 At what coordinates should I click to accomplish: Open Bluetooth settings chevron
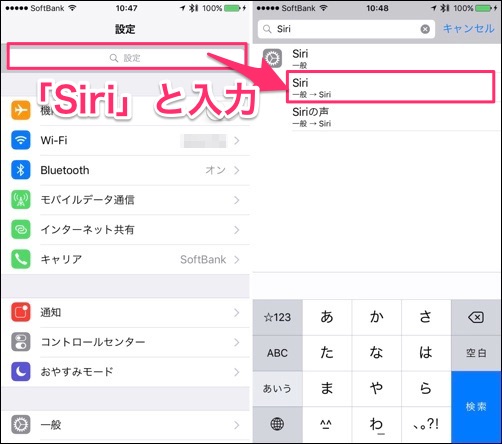237,170
